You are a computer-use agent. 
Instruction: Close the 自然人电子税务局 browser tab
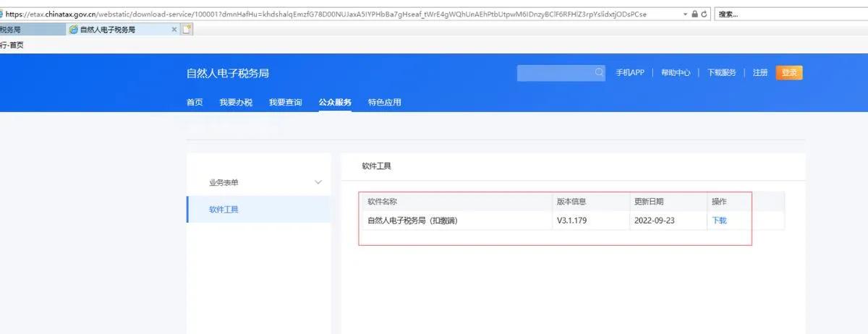(174, 30)
